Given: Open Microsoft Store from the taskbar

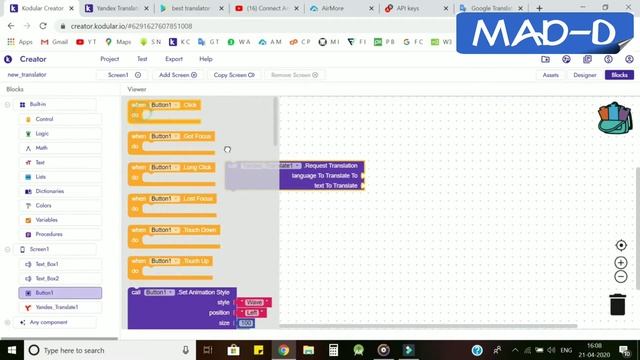Looking at the screenshot, I should coord(233,350).
